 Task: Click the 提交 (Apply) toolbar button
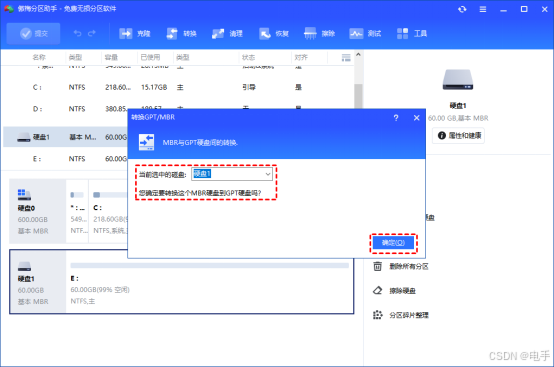(34, 34)
